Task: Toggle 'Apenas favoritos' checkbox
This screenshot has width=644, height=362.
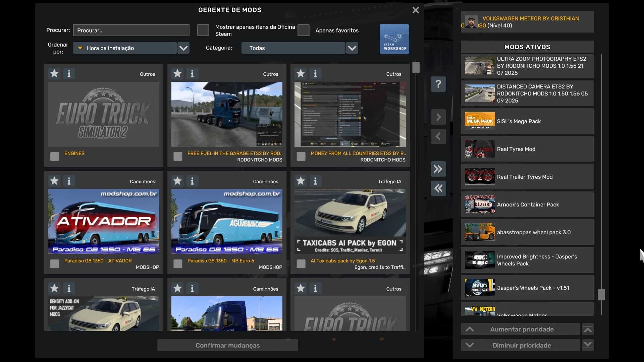Action: [x=303, y=30]
